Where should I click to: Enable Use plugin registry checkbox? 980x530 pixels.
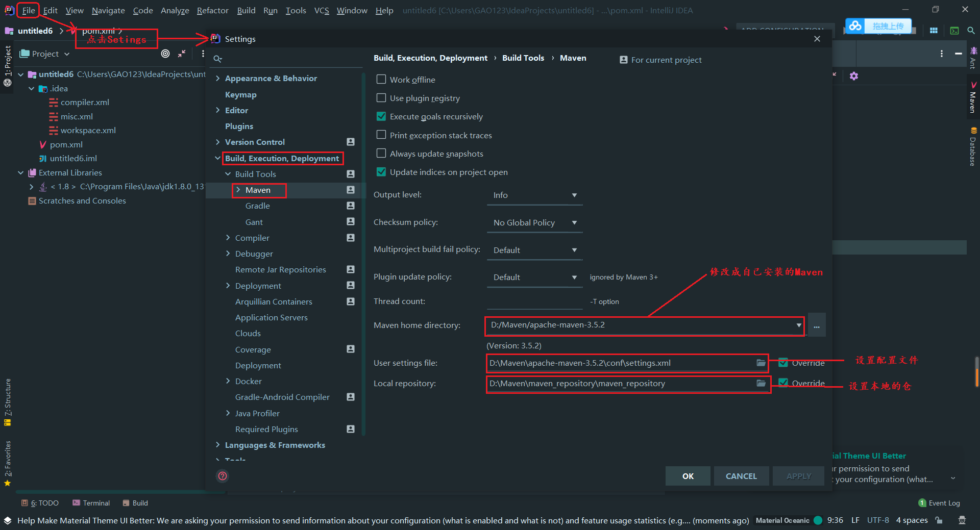click(381, 98)
